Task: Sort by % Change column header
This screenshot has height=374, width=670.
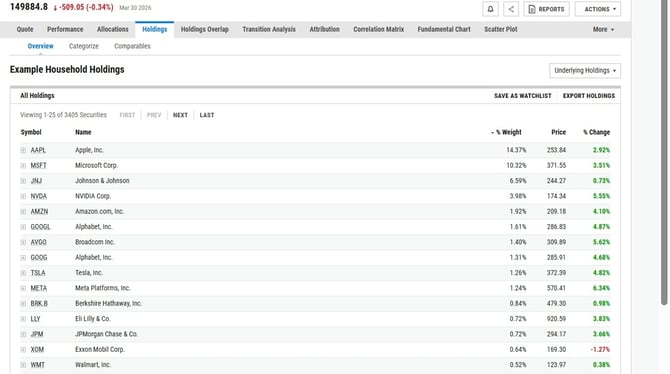Action: [x=597, y=132]
